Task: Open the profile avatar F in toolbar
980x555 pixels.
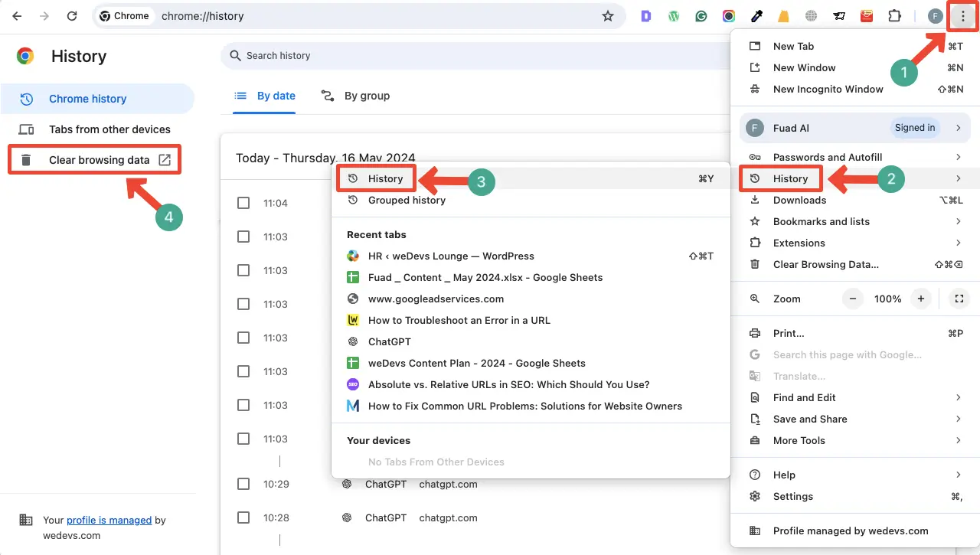Action: pos(935,16)
